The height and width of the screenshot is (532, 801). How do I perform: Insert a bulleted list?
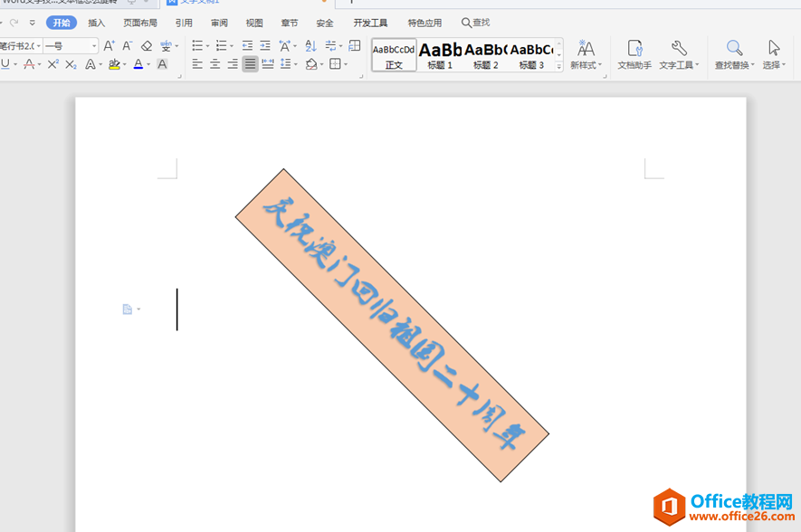click(197, 46)
